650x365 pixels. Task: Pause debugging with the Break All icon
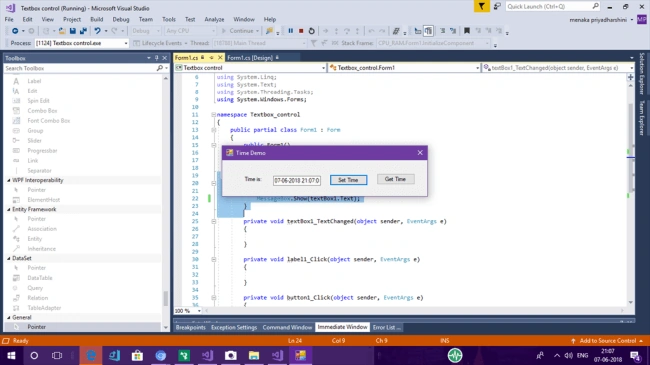pos(291,31)
